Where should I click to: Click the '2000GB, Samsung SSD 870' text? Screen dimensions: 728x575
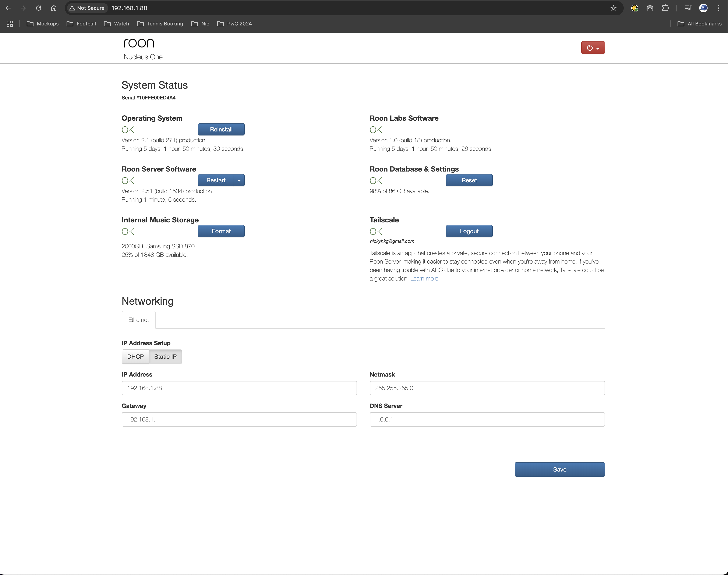158,246
